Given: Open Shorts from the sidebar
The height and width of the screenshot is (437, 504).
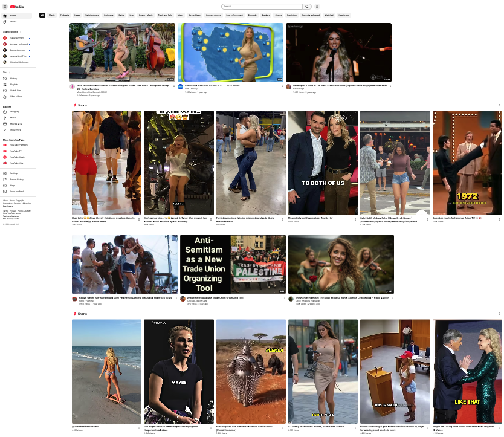Looking at the screenshot, I should [13, 21].
